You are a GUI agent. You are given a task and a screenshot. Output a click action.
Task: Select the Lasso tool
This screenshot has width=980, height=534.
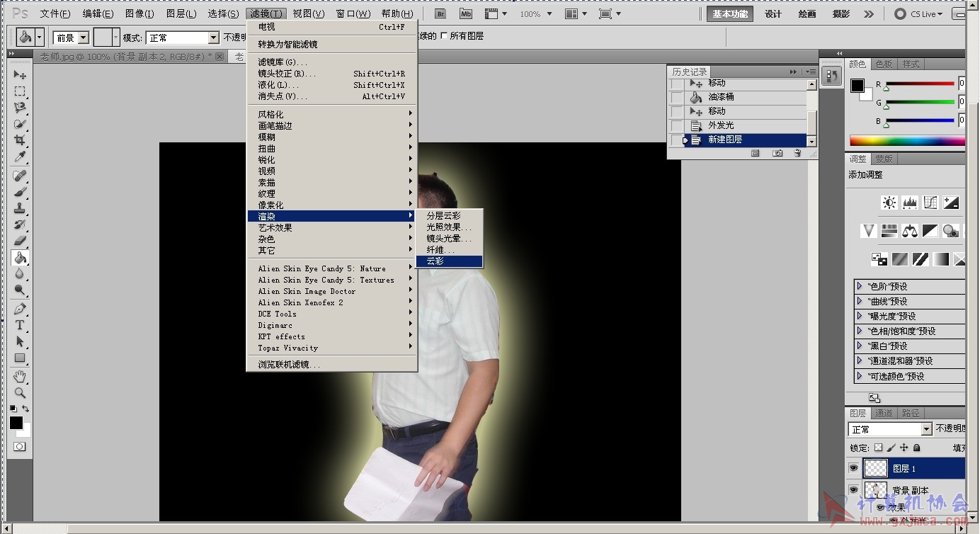[x=20, y=108]
